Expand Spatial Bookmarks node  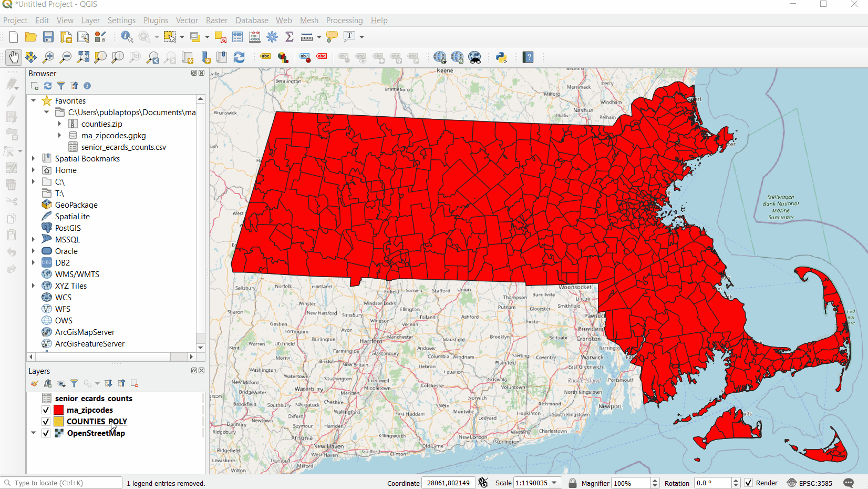[x=34, y=158]
